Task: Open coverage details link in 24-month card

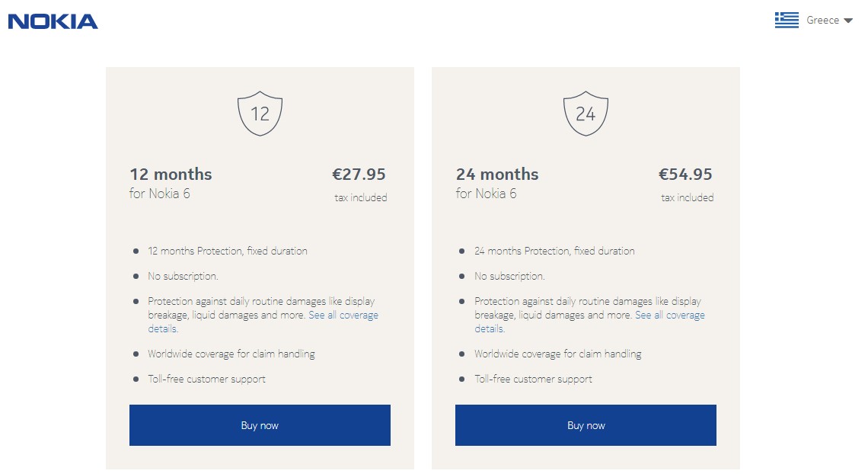Action: coord(669,315)
